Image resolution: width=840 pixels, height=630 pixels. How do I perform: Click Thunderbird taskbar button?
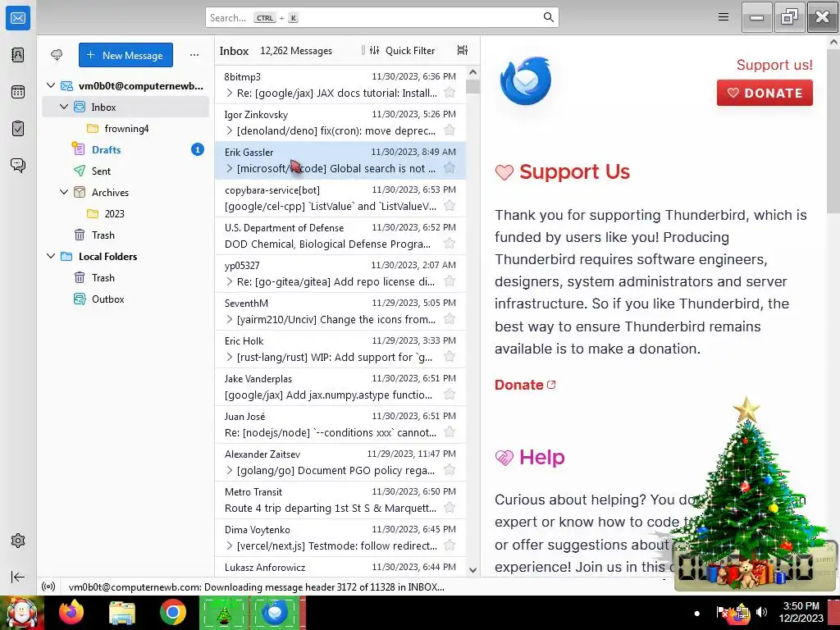[x=276, y=613]
